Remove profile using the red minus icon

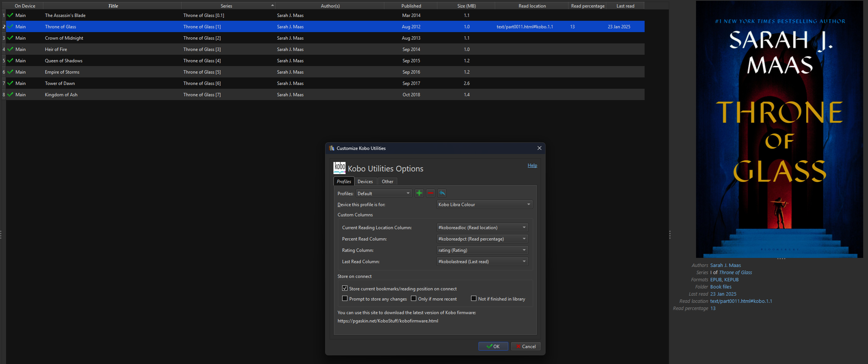tap(430, 193)
